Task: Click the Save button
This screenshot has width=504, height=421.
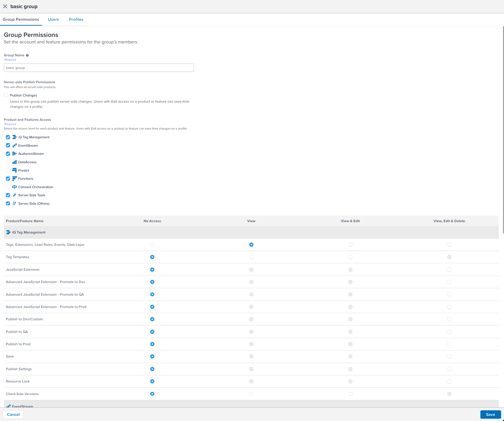Action: pyautogui.click(x=490, y=415)
